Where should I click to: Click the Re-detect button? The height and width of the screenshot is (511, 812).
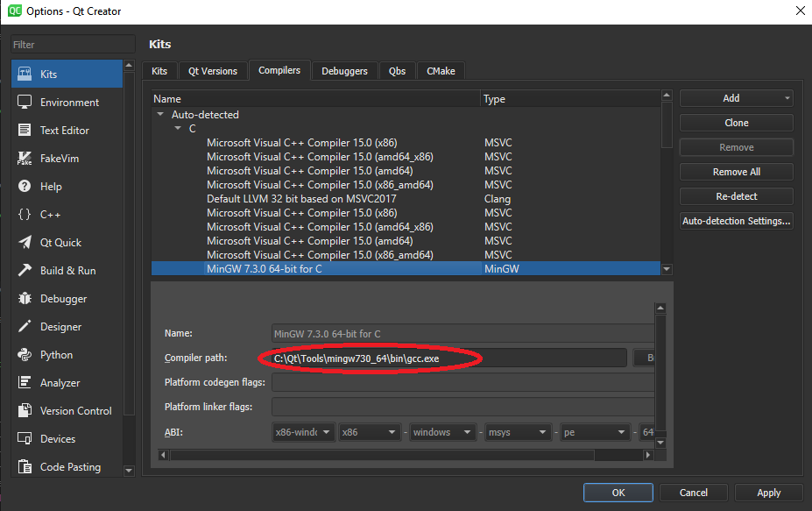tap(737, 196)
